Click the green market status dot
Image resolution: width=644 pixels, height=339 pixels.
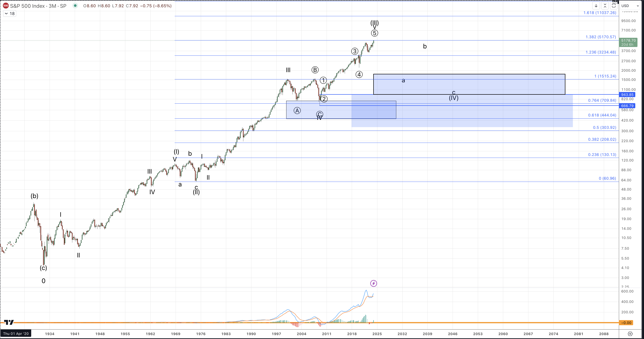[x=75, y=6]
